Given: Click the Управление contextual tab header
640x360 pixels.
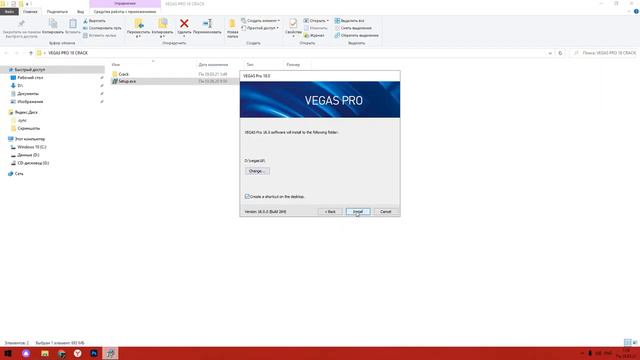Looking at the screenshot, I should tap(125, 3).
